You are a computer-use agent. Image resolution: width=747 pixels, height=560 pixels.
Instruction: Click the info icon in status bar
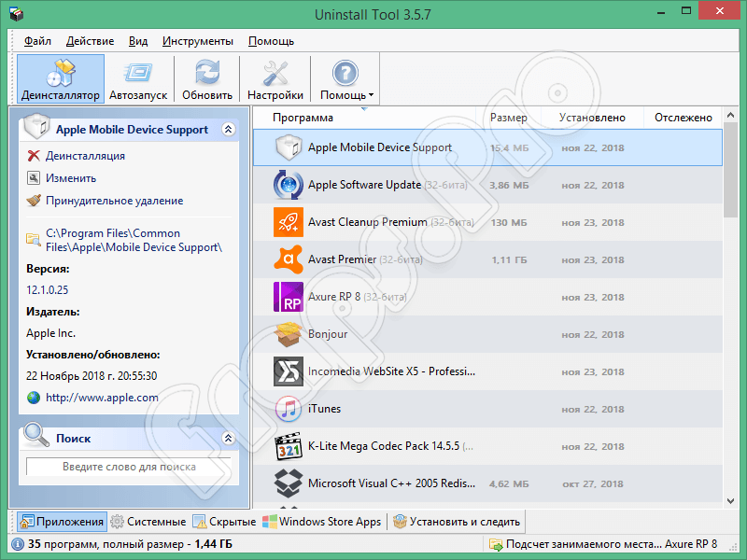pyautogui.click(x=18, y=544)
